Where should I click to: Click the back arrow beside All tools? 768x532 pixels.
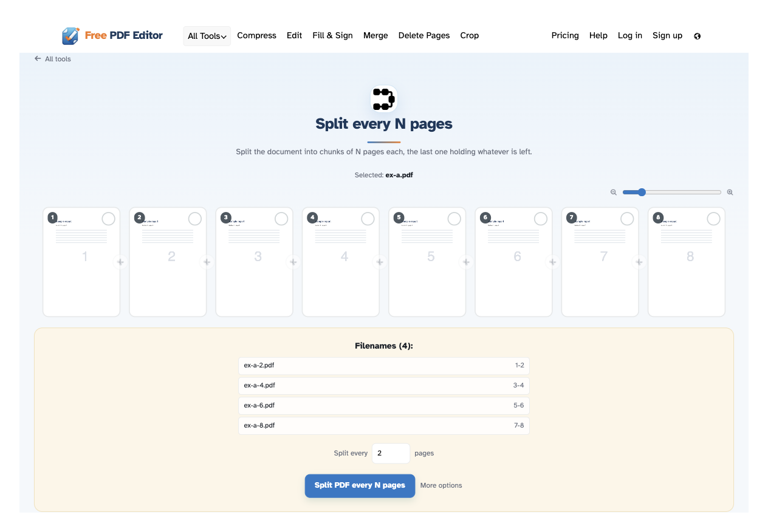[x=38, y=59]
